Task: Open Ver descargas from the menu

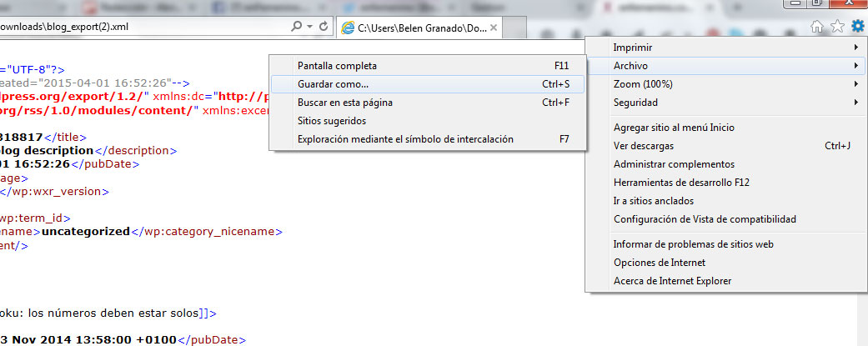Action: (x=644, y=146)
